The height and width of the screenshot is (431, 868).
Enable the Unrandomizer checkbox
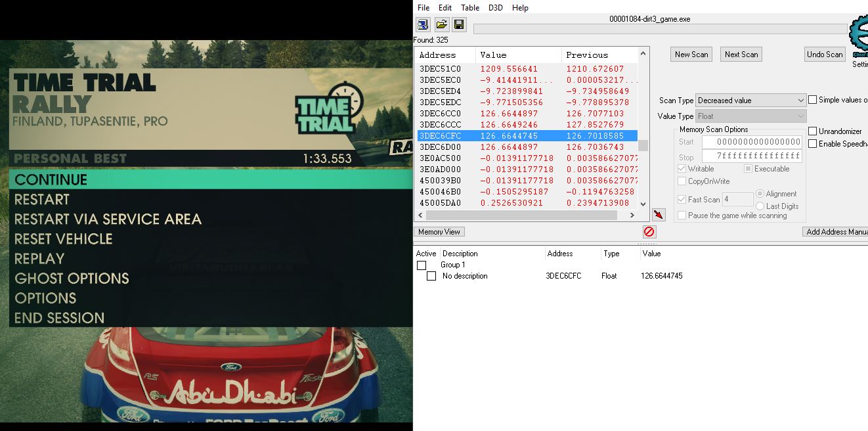click(x=813, y=131)
